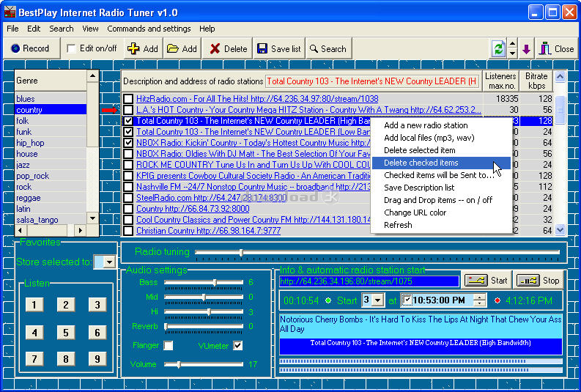Click the Close toolbar button
This screenshot has width=581, height=392.
[x=557, y=48]
